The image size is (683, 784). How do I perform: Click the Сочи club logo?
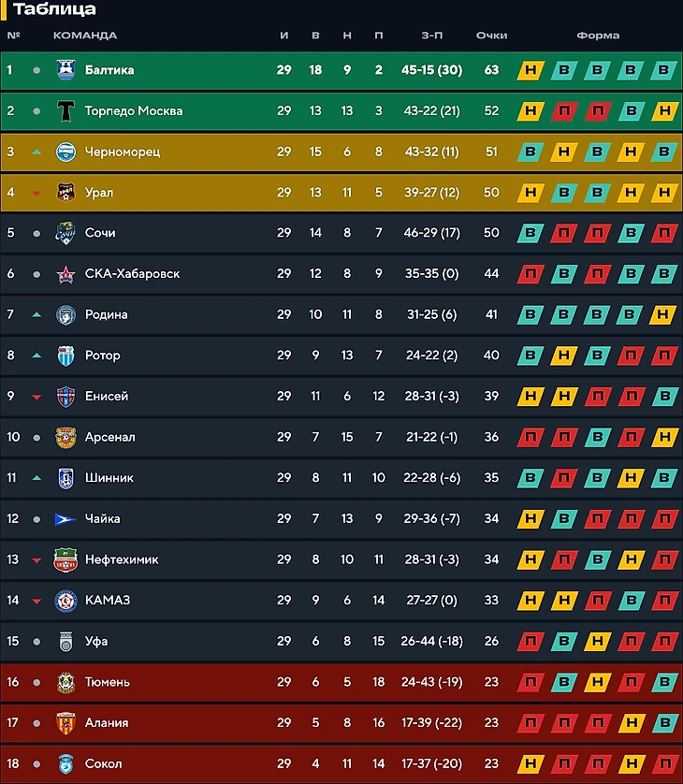tap(65, 233)
